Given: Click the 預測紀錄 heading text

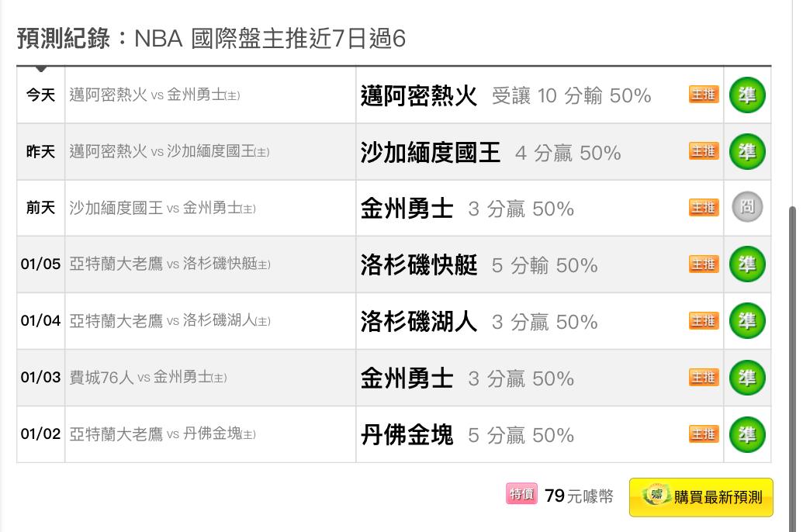Looking at the screenshot, I should pos(64,39).
